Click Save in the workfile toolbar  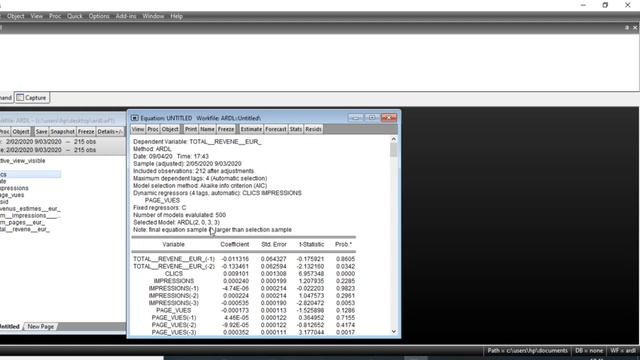click(x=41, y=132)
